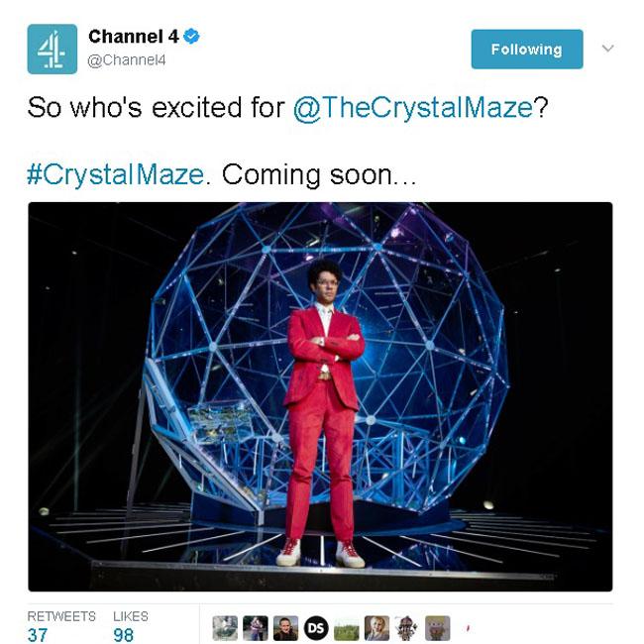
Task: Click the DS avatar in the likers row
Action: [316, 628]
